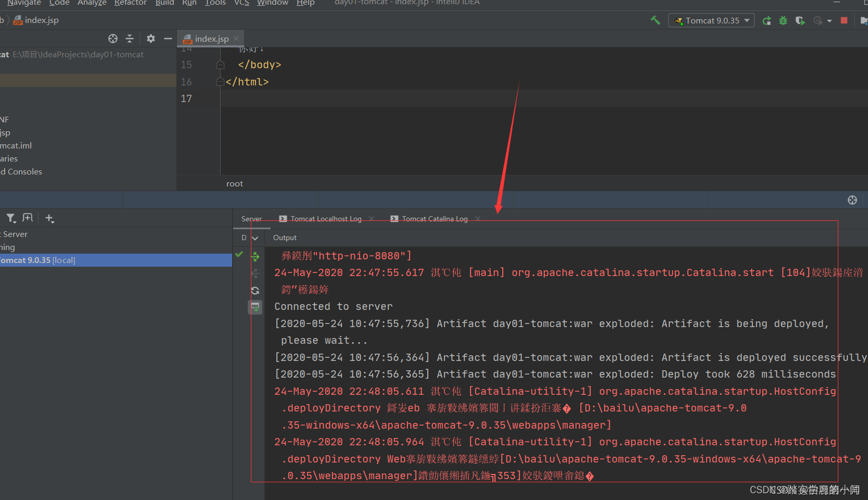Select the Server tab in Services output
The image size is (868, 500).
point(252,219)
